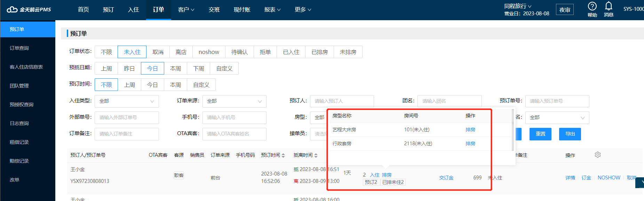Select 待确认 order status filter
Screen dimensions: 644x201
click(x=239, y=52)
